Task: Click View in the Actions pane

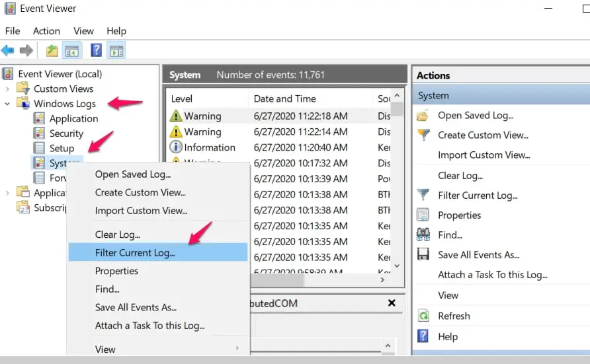Action: (448, 295)
